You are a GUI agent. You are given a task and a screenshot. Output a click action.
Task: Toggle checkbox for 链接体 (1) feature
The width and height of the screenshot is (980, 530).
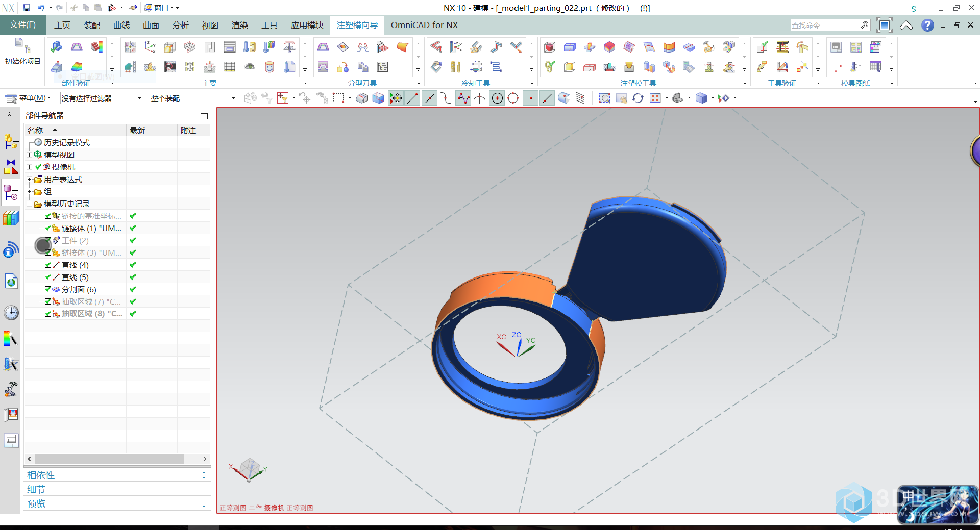coord(48,228)
